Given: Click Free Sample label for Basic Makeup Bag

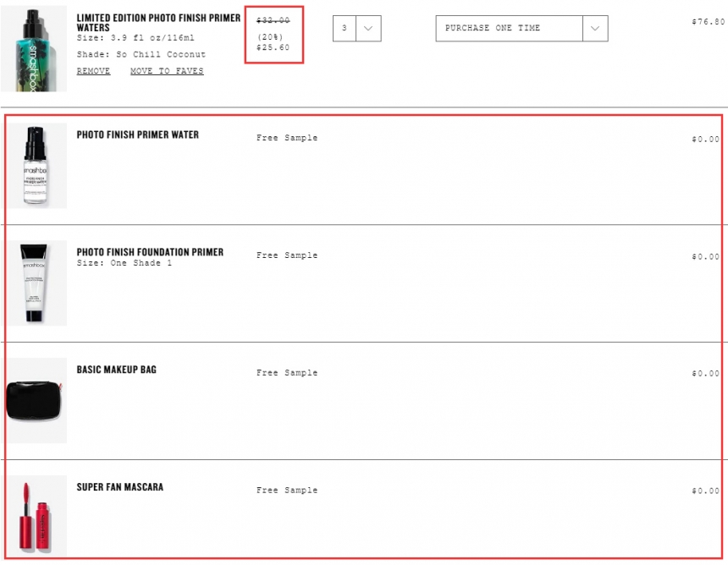Looking at the screenshot, I should pyautogui.click(x=287, y=372).
